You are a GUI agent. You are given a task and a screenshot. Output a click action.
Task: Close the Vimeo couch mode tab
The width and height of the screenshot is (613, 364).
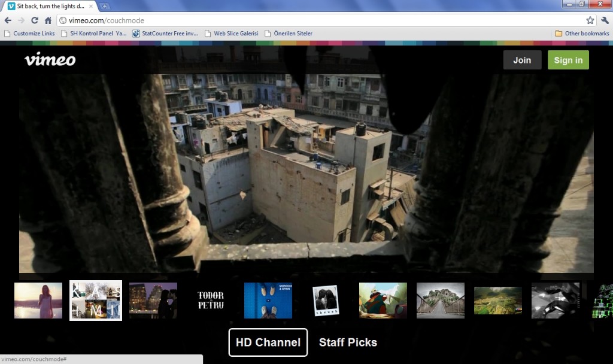pyautogui.click(x=92, y=6)
